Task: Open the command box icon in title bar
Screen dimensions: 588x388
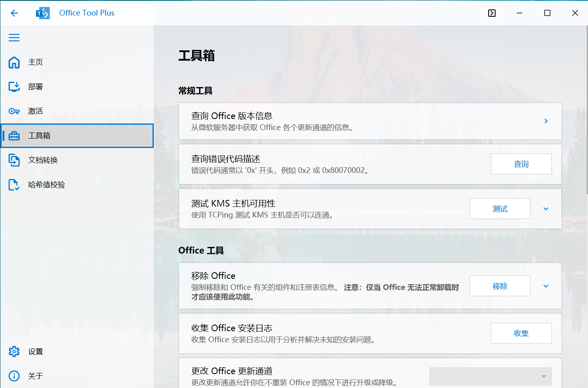Action: [492, 13]
